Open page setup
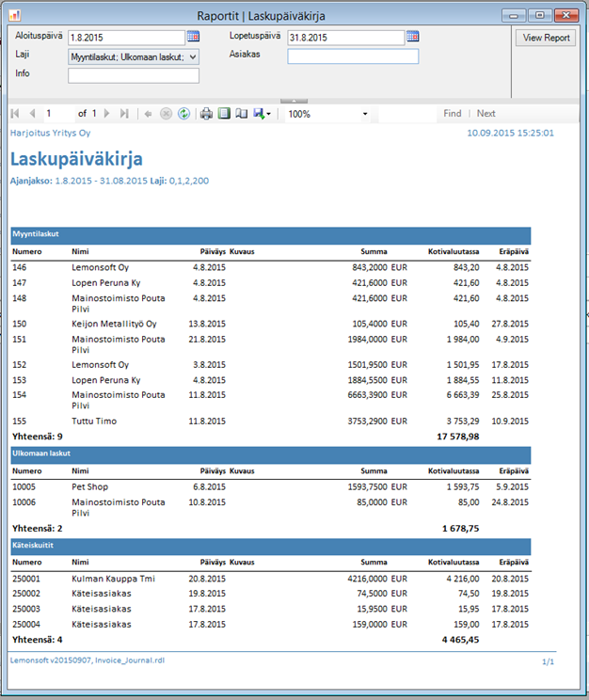Viewport: 589px width, 700px height. [241, 114]
